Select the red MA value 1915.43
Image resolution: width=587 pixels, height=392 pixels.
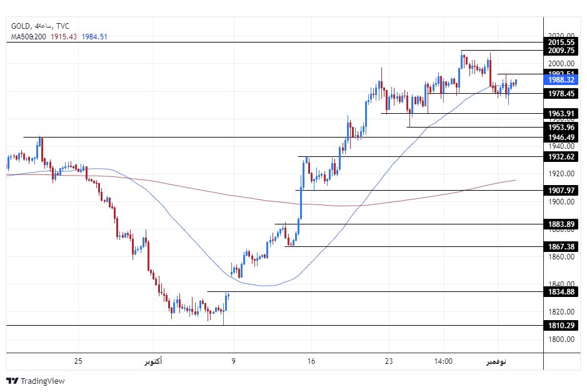64,37
